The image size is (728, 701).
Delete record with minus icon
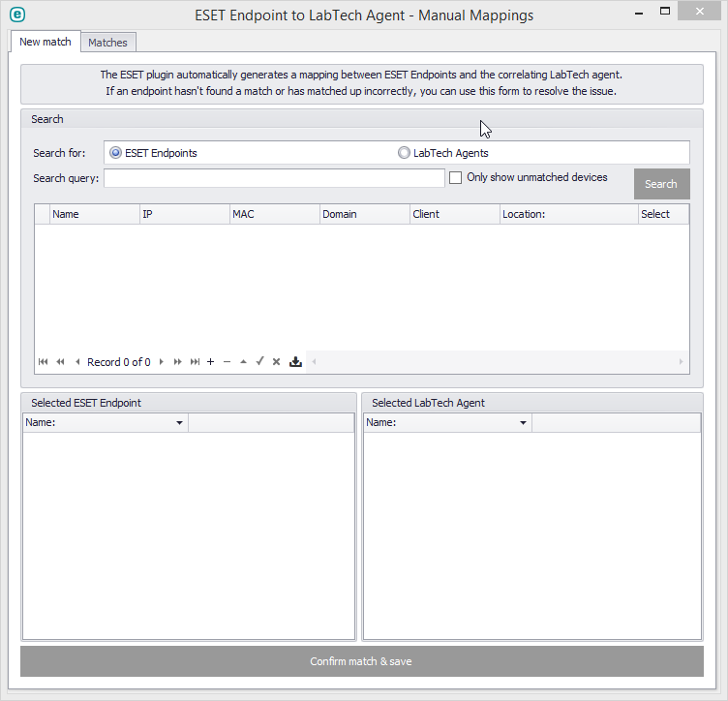click(227, 362)
